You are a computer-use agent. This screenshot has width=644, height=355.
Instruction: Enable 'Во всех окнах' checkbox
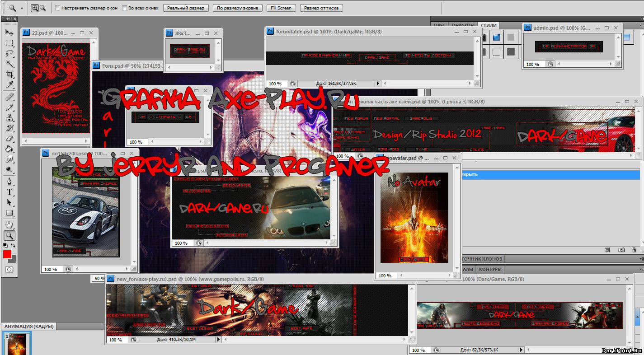(x=124, y=8)
